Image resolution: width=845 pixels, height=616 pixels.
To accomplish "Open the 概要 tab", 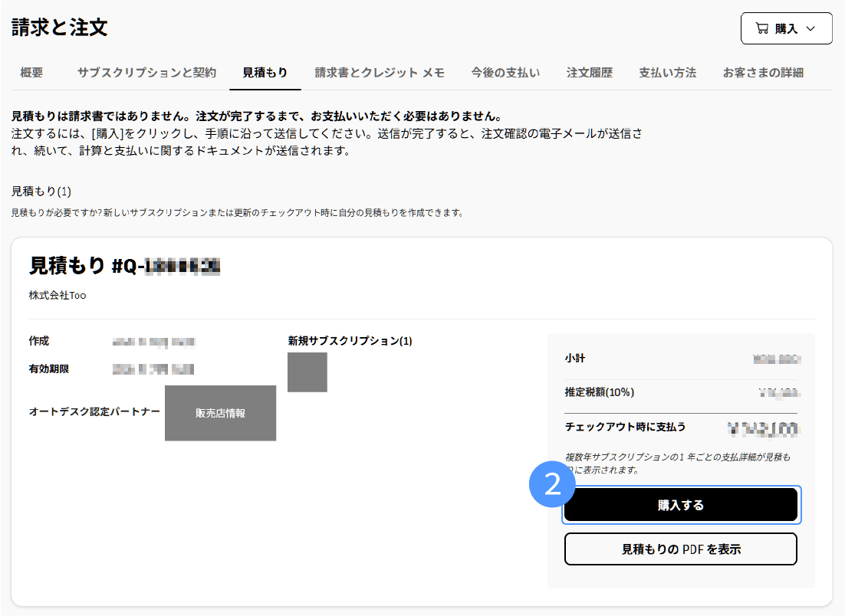I will coord(31,73).
